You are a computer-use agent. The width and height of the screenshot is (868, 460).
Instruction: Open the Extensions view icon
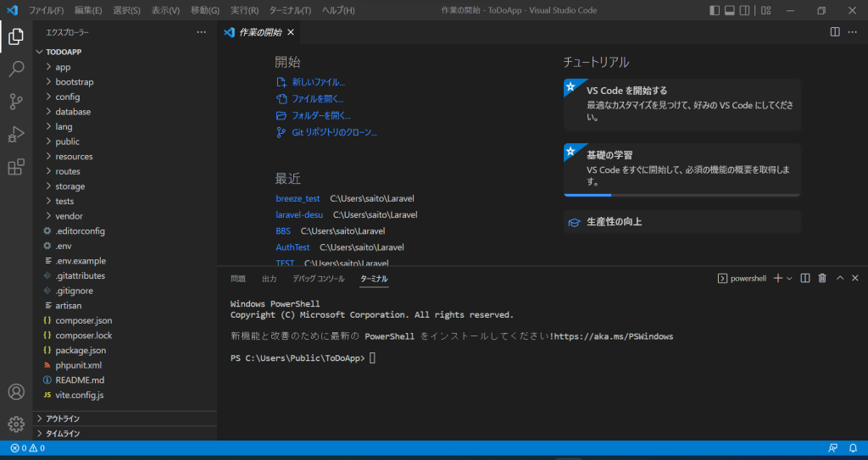tap(16, 167)
